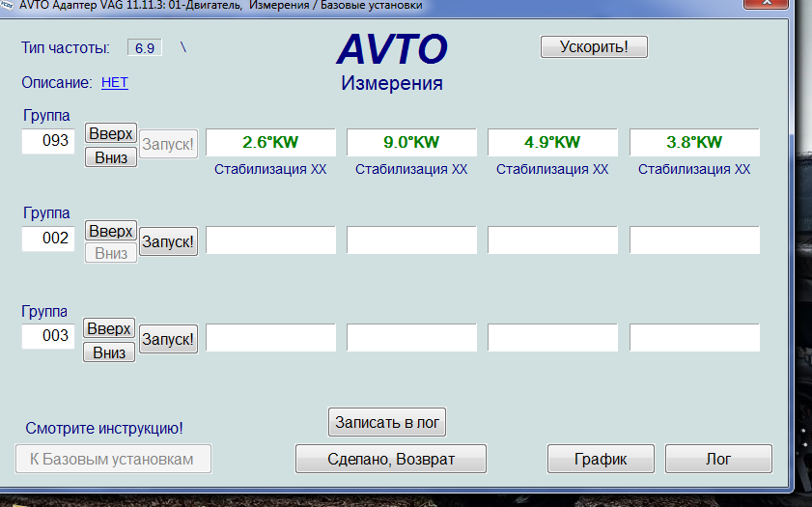
Task: Click Стабилизация XX label under 3.8°KW
Action: click(x=694, y=169)
